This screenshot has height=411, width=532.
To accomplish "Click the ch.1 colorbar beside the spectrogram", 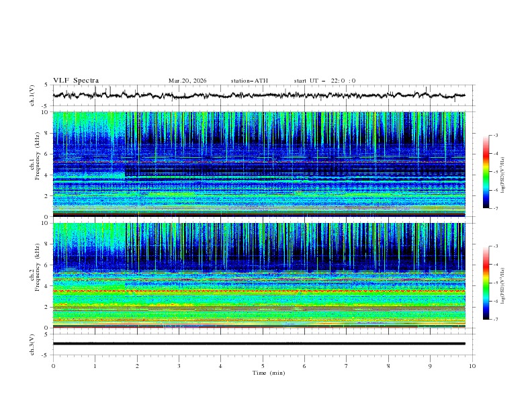I will click(486, 171).
